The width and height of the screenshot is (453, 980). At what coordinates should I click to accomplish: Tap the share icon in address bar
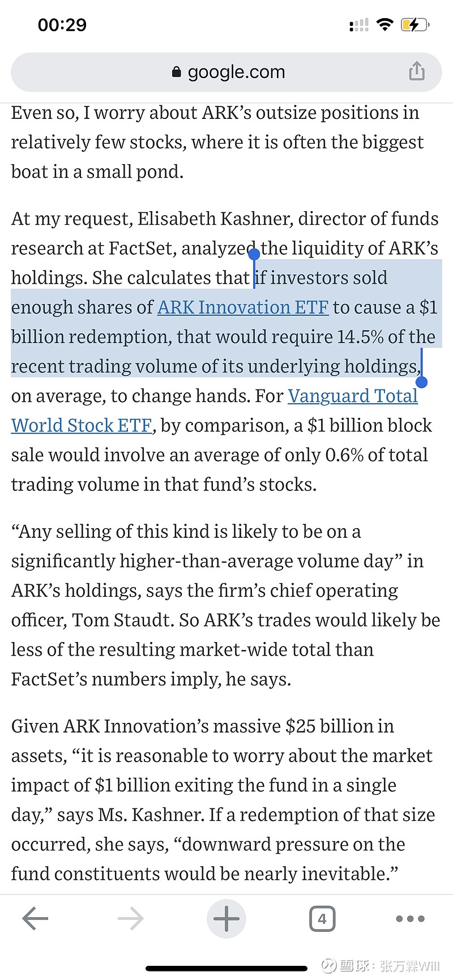point(417,71)
